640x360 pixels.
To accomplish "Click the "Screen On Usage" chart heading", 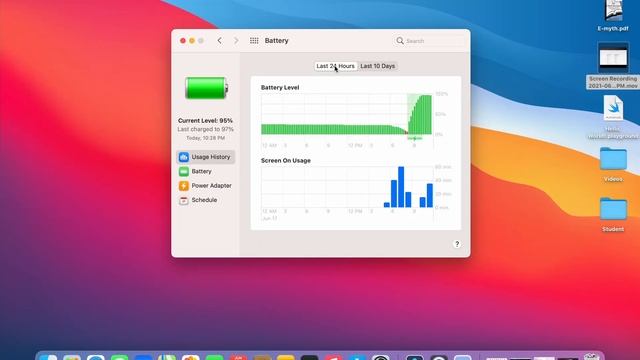I will [286, 160].
